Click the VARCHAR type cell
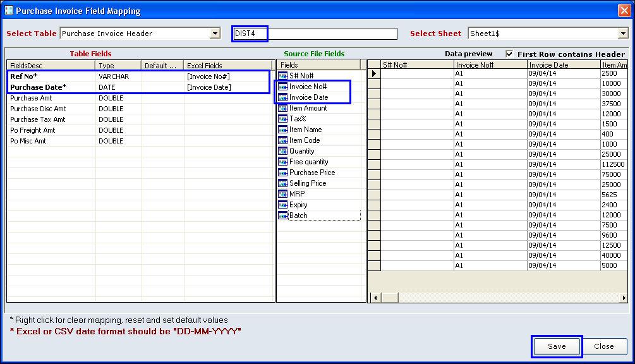 [118, 76]
